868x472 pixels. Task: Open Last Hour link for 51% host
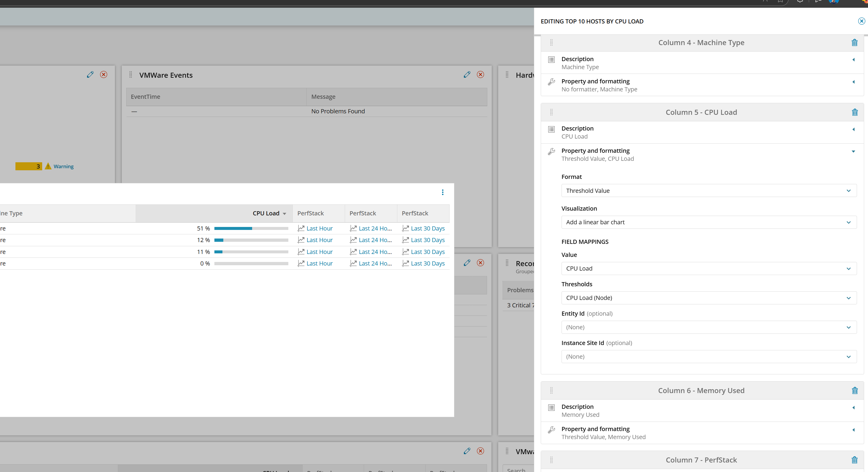319,229
